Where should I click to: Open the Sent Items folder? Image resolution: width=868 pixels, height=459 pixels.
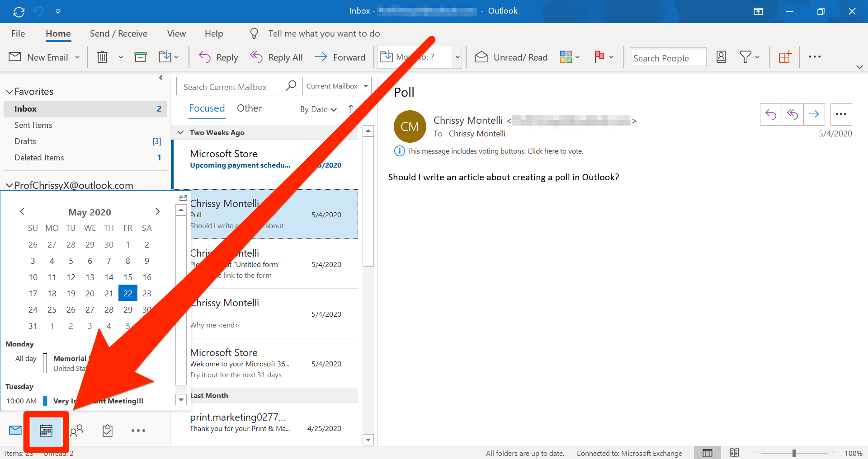coord(85,125)
